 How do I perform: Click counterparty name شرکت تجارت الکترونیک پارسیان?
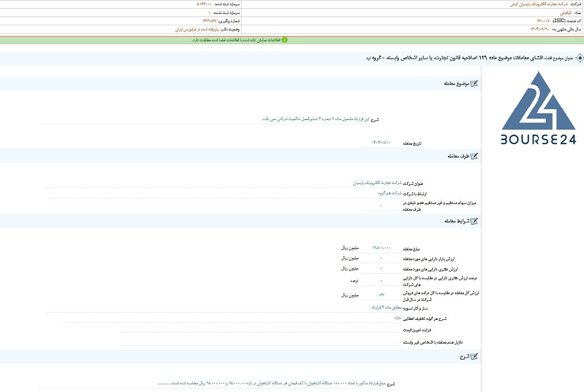(x=377, y=183)
